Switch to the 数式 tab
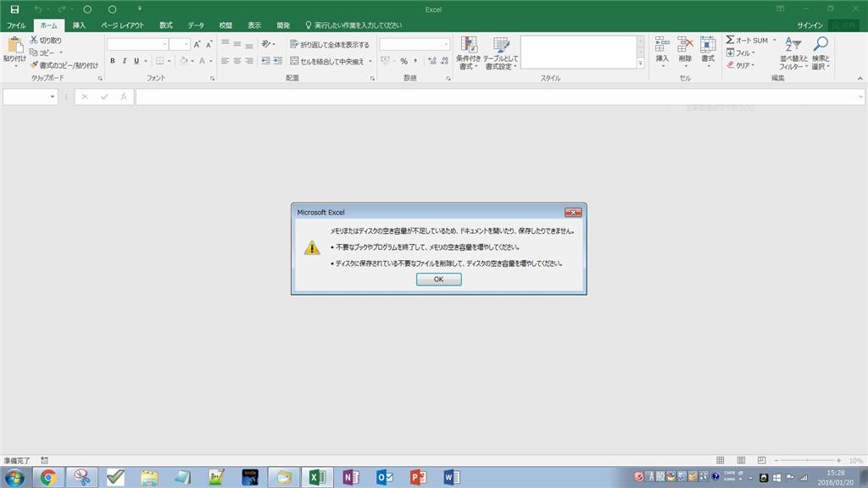868x488 pixels. pos(166,25)
